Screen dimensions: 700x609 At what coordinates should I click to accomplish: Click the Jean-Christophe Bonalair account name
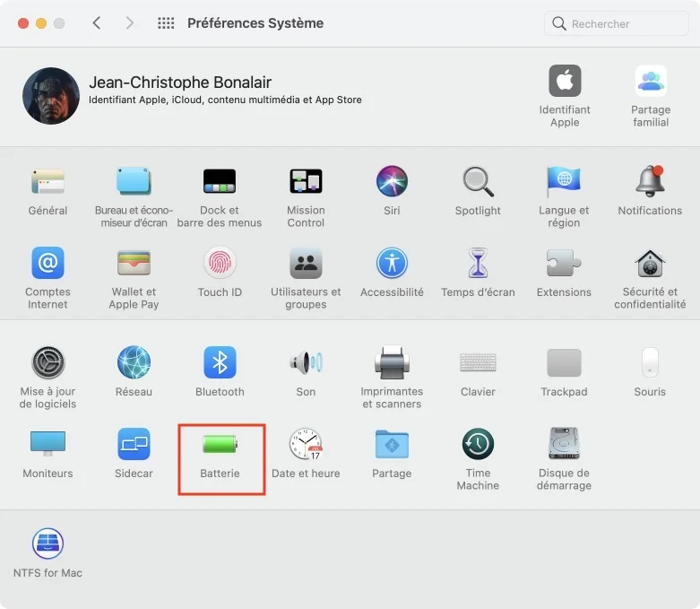[x=180, y=83]
